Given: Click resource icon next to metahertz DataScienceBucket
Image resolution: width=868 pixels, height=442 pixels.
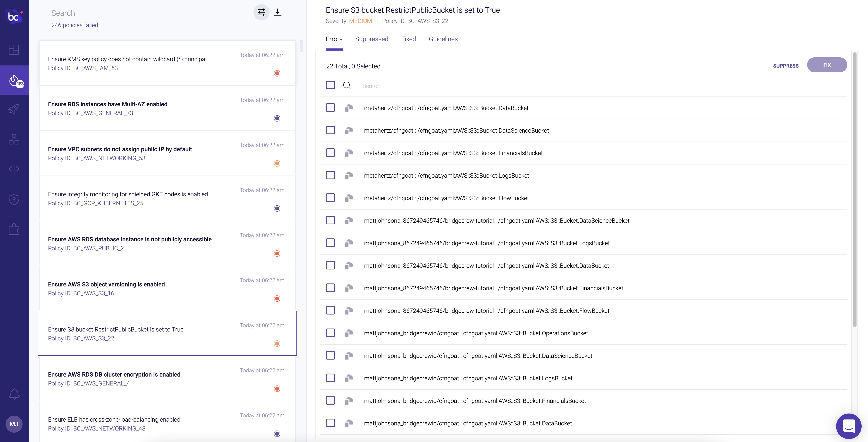Looking at the screenshot, I should point(349,130).
